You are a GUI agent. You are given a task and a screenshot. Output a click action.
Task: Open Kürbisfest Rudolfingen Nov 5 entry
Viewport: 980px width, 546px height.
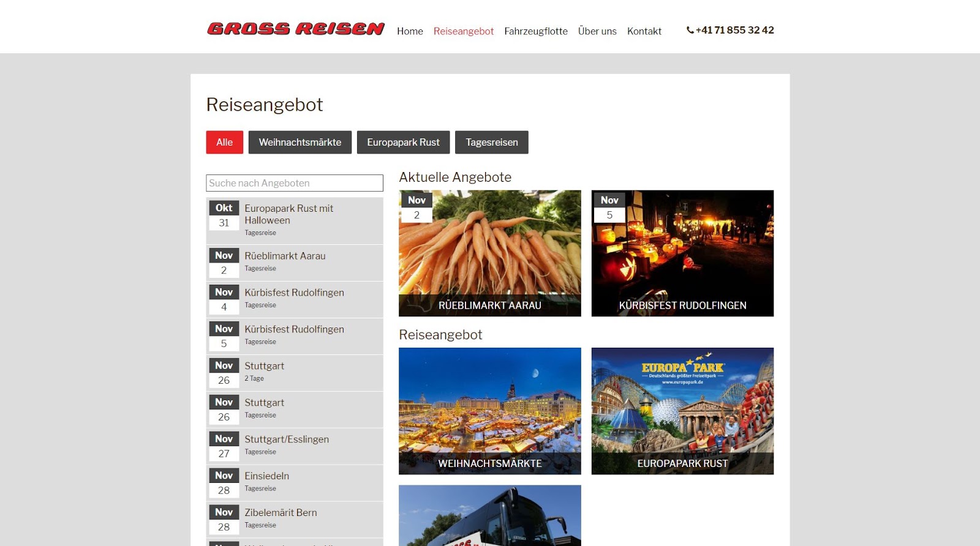pos(295,336)
